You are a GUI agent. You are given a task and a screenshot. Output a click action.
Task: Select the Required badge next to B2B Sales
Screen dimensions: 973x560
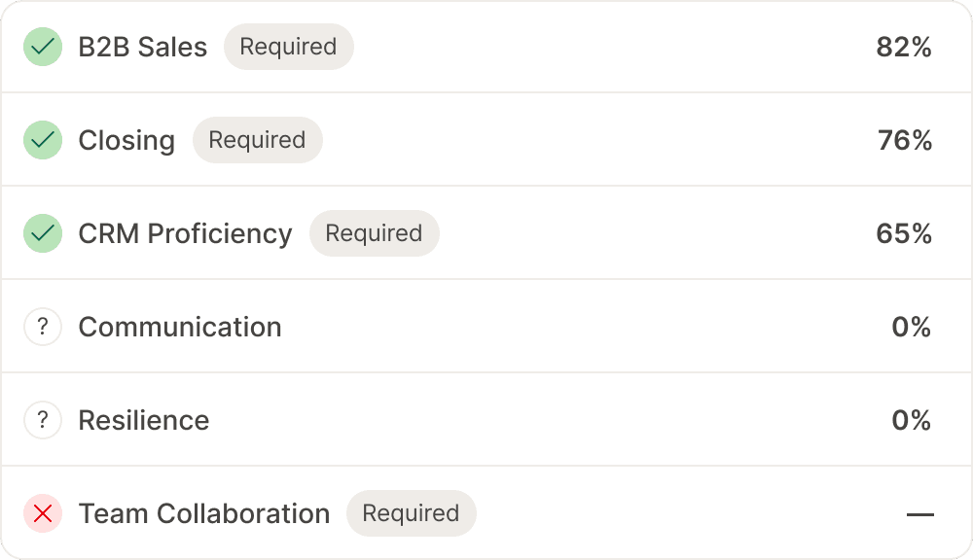pyautogui.click(x=289, y=47)
